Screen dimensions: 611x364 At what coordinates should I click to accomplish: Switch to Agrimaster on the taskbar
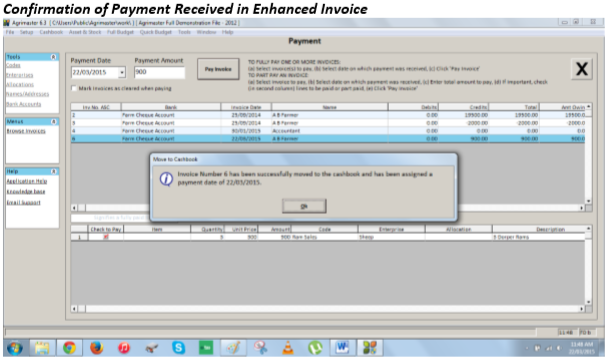coord(369,348)
